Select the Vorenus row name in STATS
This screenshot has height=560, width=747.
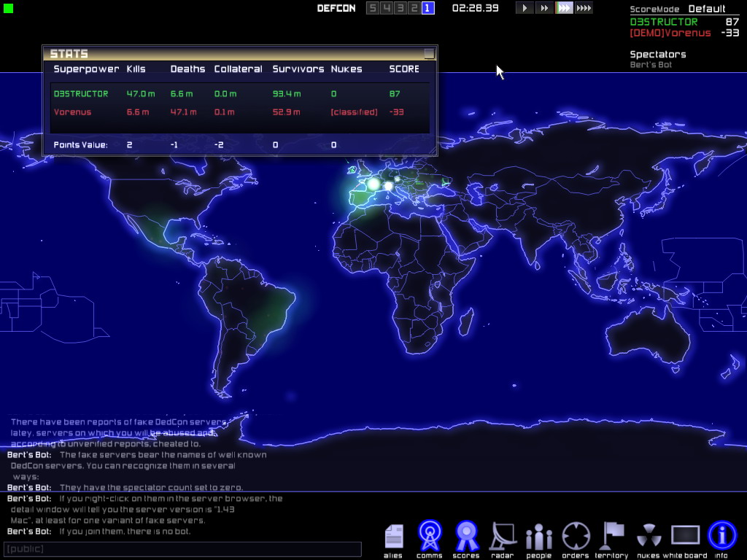tap(72, 112)
